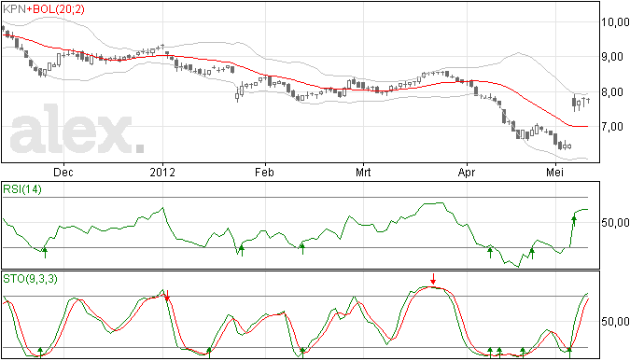This screenshot has height=361, width=644.
Task: Select the first green RSI arrow after April start
Action: (x=490, y=252)
